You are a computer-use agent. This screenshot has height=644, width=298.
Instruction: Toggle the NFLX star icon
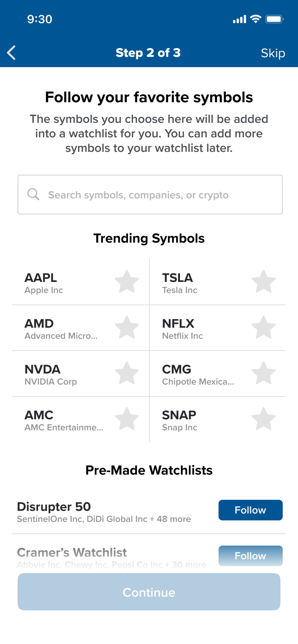point(264,328)
